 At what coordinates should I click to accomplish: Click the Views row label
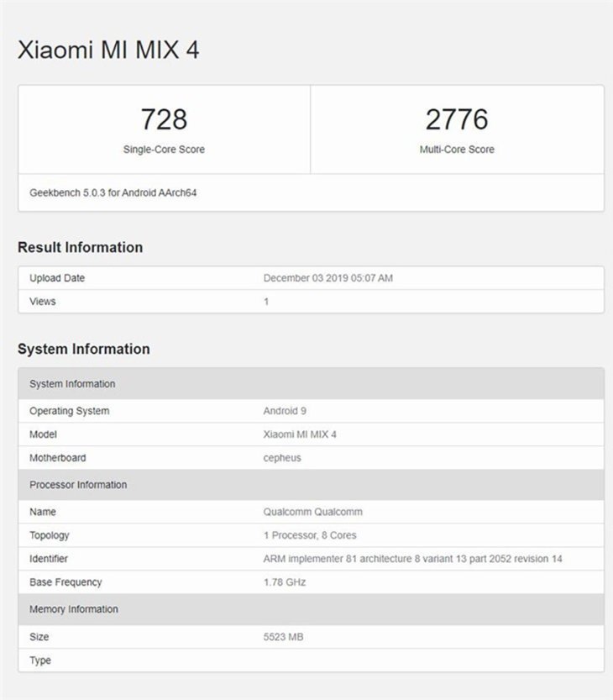tap(42, 302)
